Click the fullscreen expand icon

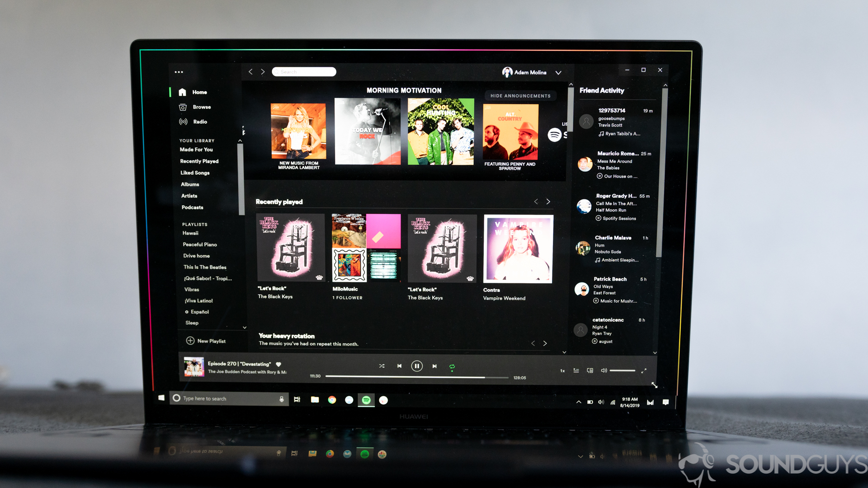(643, 371)
